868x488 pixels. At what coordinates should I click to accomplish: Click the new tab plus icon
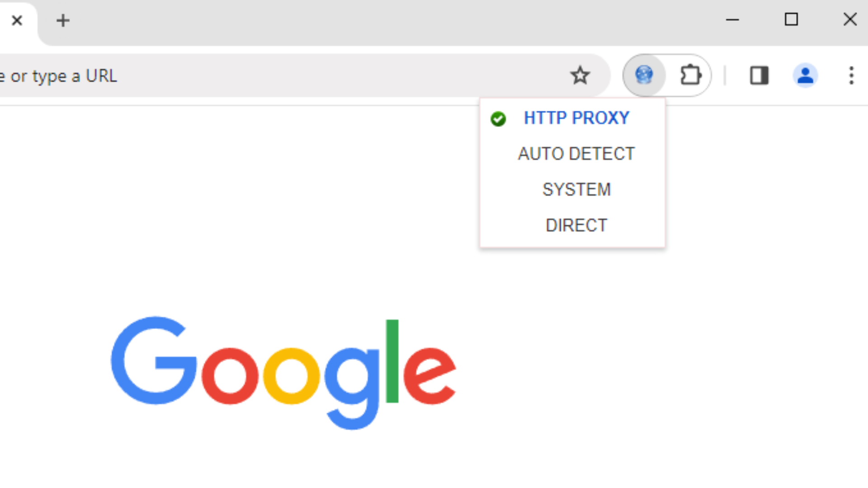62,20
